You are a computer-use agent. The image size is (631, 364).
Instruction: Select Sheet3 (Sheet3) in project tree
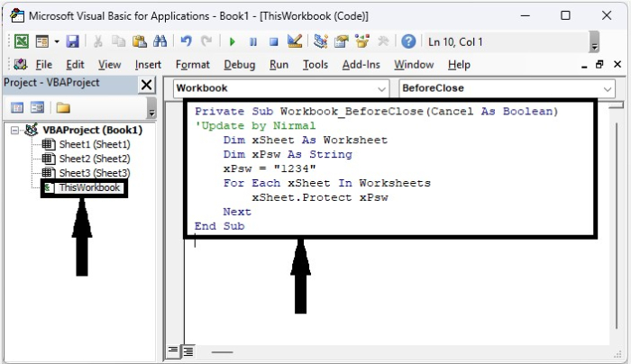pos(95,173)
